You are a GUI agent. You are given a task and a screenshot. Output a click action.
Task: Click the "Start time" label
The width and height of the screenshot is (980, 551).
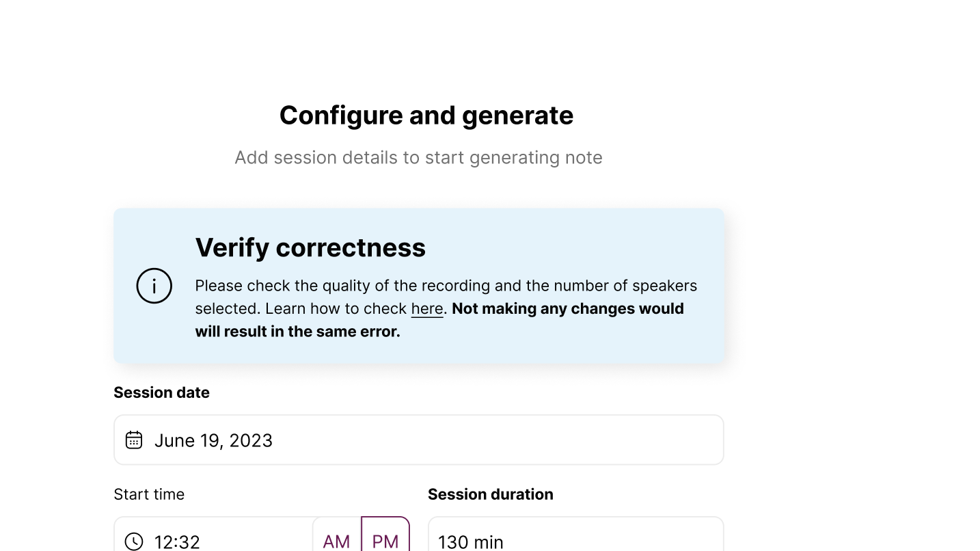point(149,494)
